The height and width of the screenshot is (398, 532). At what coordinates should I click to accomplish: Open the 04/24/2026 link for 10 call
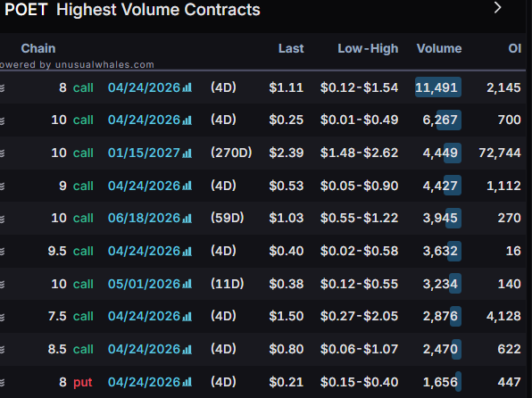coord(144,120)
